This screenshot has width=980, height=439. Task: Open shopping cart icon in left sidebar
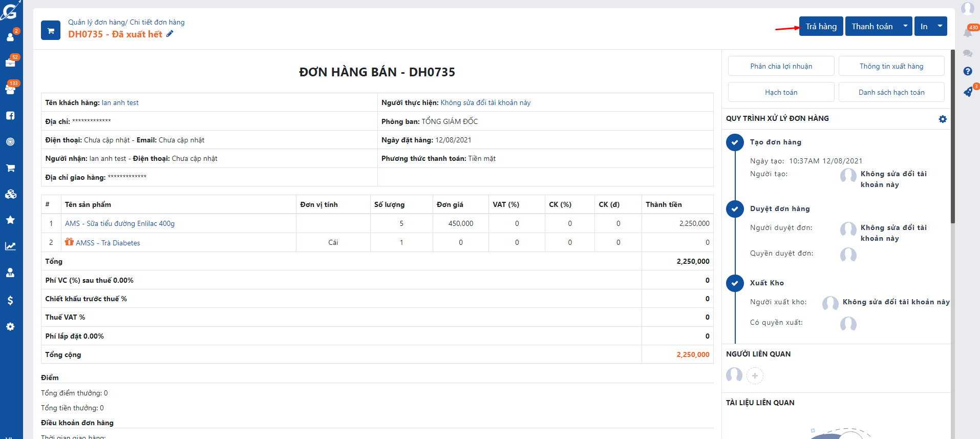10,168
